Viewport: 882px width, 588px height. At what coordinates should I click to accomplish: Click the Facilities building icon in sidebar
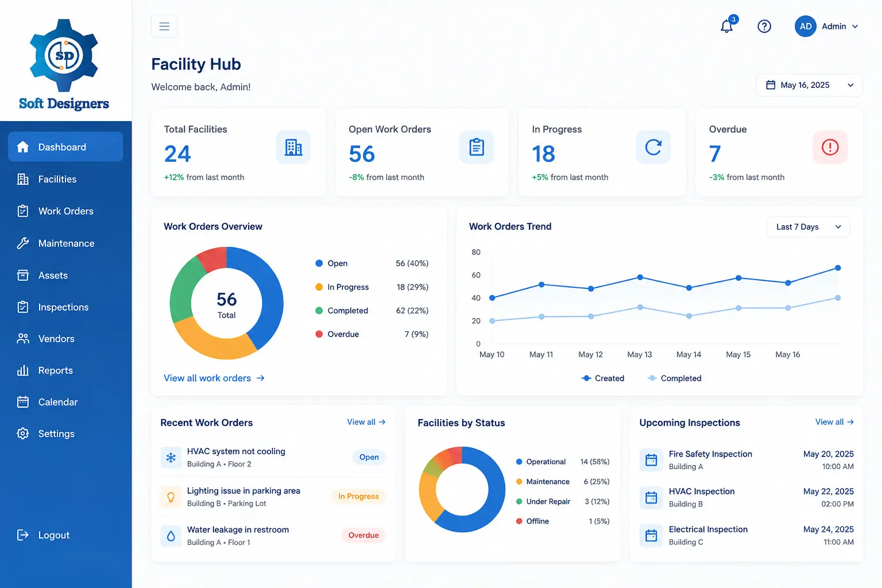23,179
